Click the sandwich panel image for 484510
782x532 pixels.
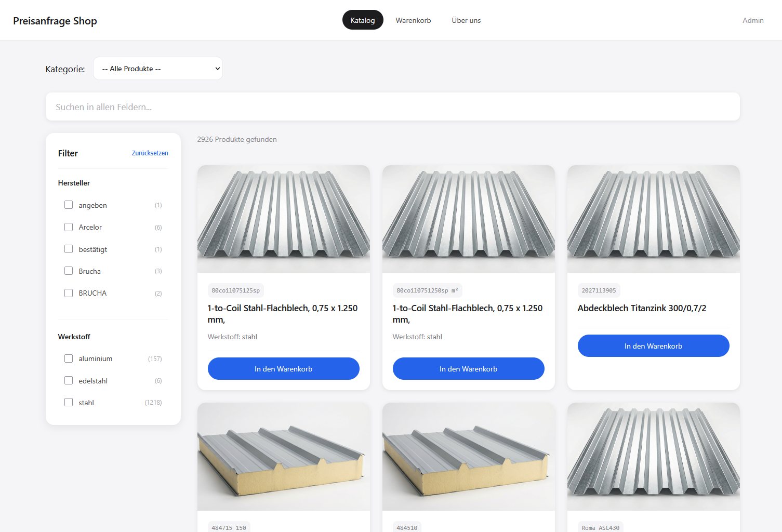pyautogui.click(x=468, y=456)
